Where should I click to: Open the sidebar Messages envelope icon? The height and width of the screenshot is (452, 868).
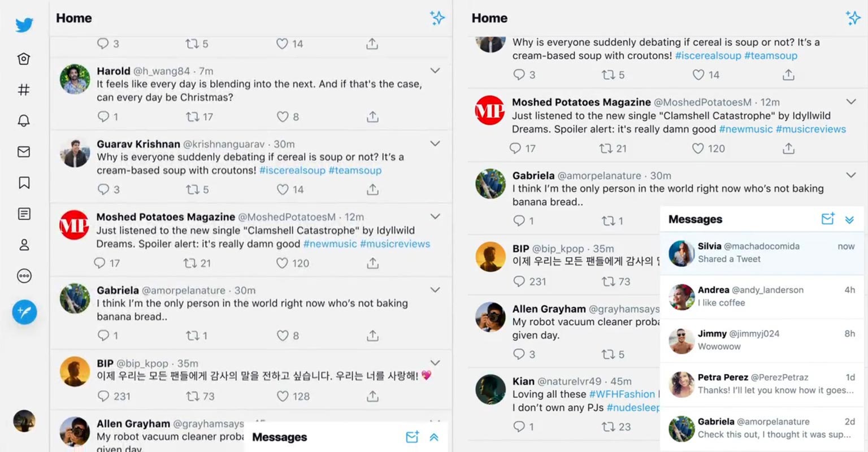click(x=24, y=151)
